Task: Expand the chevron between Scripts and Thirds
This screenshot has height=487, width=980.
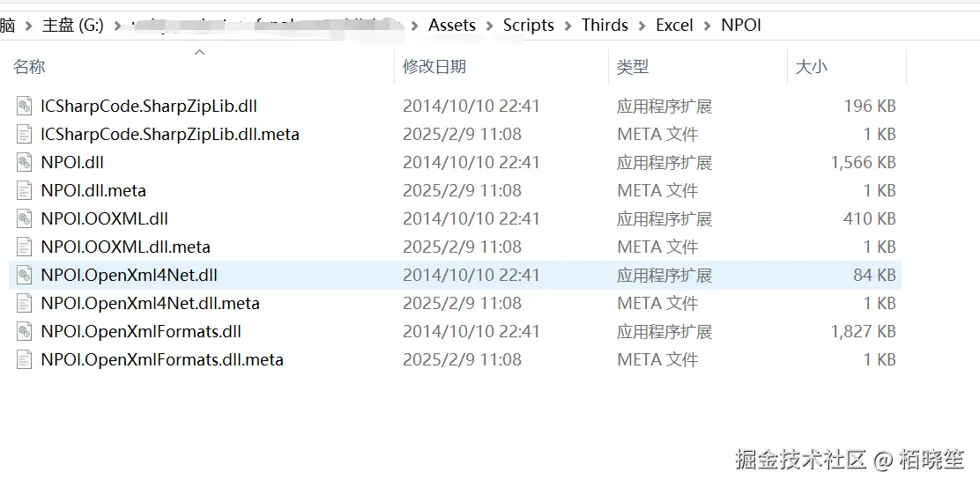Action: (568, 26)
